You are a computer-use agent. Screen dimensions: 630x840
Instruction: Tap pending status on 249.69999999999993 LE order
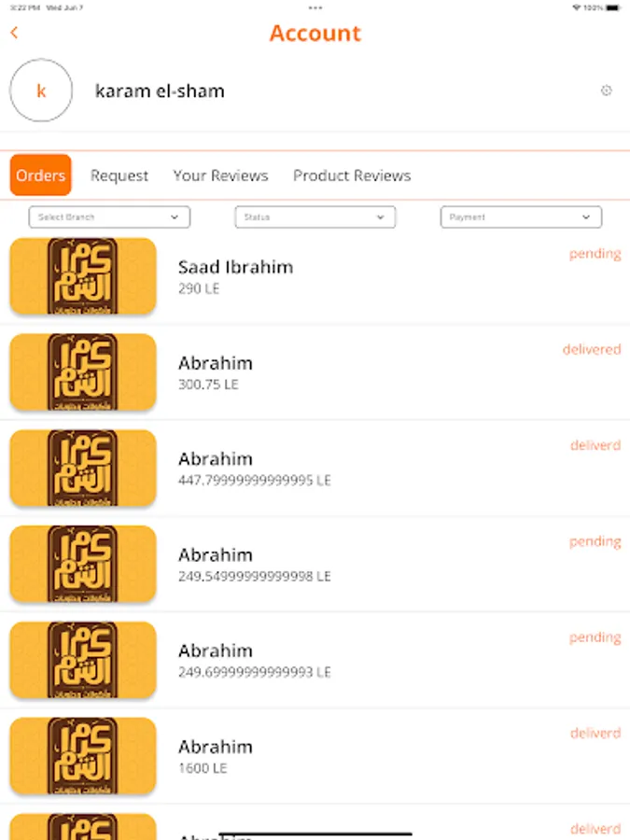[x=595, y=637]
